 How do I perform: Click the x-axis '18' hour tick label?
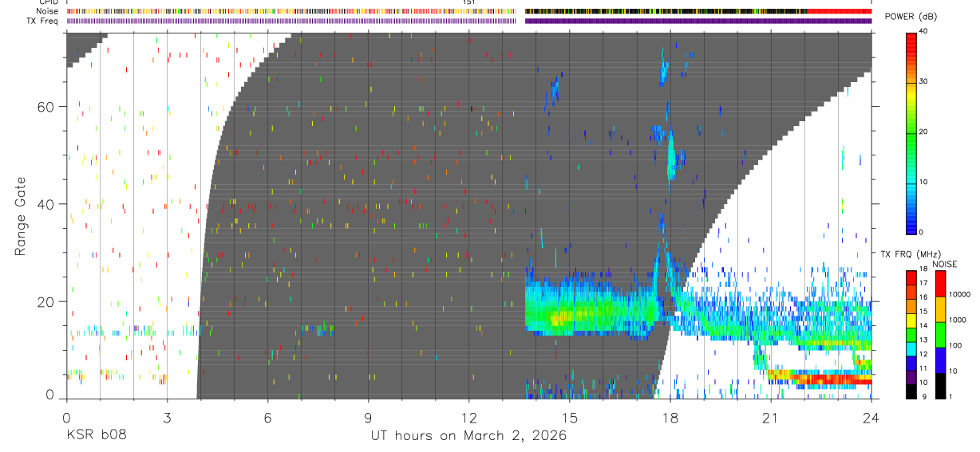(670, 417)
